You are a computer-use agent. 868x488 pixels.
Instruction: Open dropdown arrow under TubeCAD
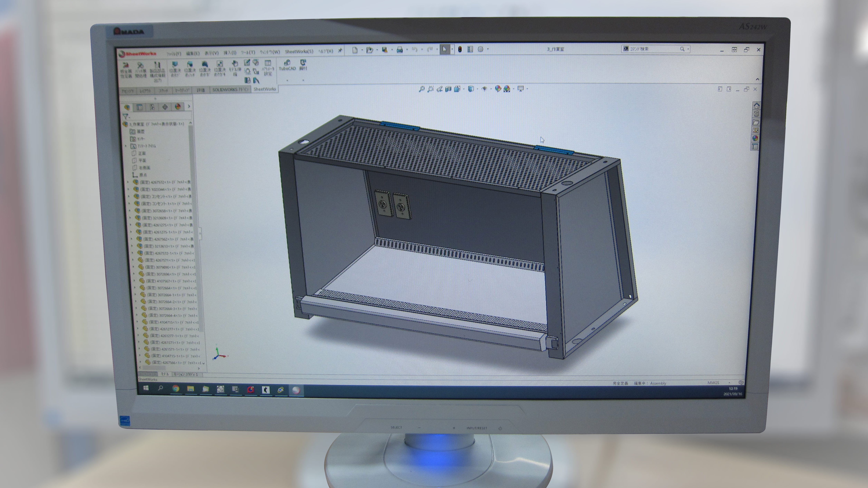tap(287, 80)
